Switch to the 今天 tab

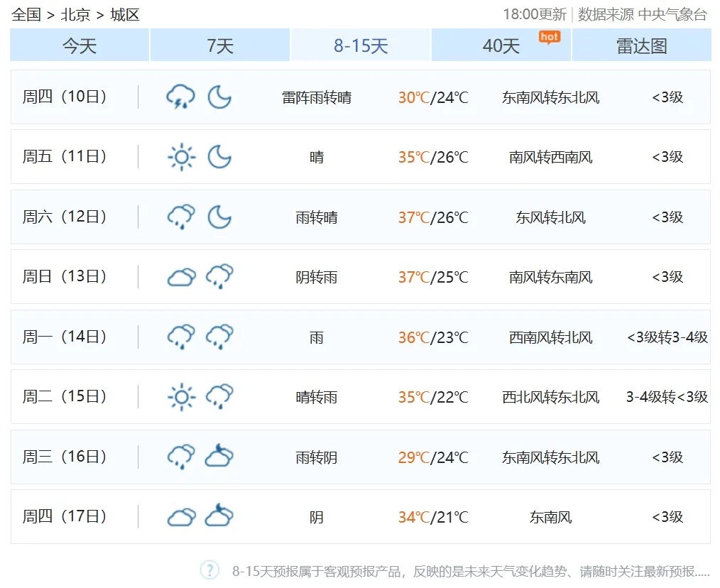78,45
